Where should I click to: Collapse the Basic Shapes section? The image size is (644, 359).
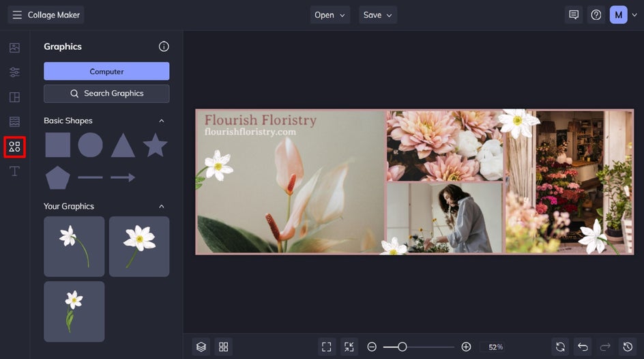[162, 121]
